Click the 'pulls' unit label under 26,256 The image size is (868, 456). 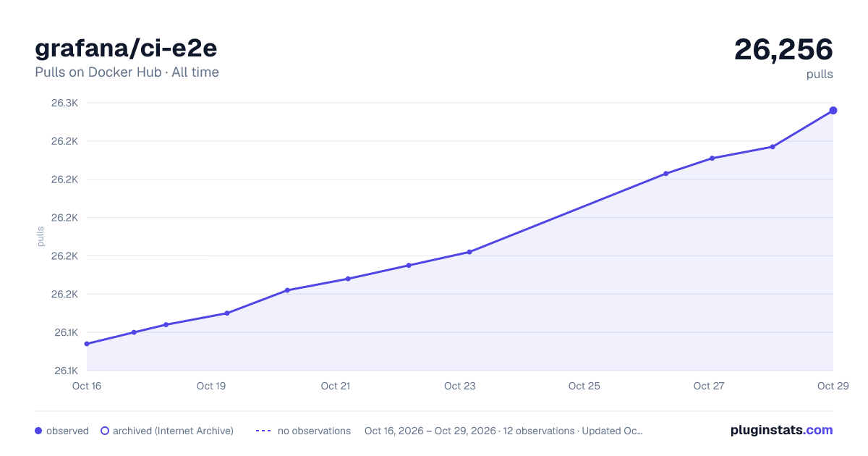tap(820, 74)
